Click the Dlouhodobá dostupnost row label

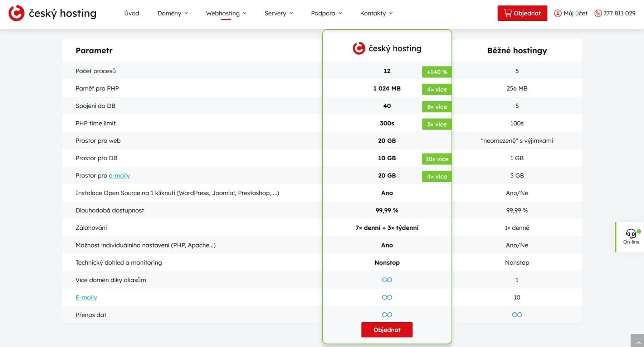coord(110,210)
